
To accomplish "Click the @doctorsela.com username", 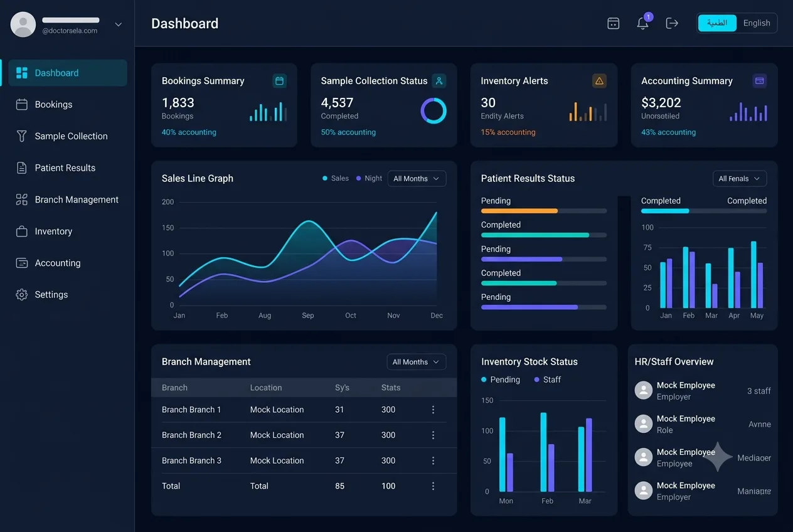I will tap(70, 31).
